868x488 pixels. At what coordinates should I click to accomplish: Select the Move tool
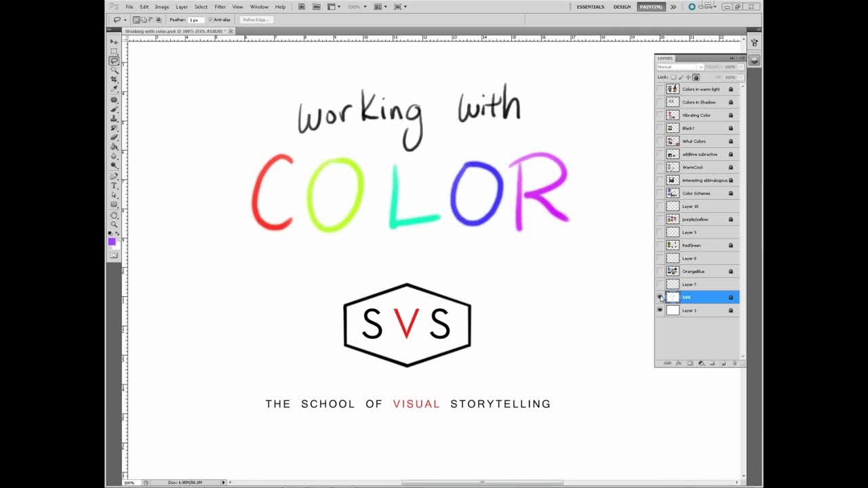pyautogui.click(x=114, y=42)
